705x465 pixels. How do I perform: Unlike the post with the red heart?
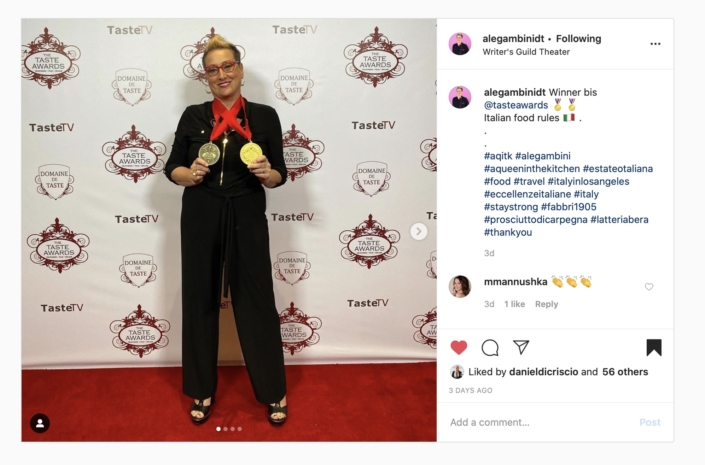[x=459, y=348]
